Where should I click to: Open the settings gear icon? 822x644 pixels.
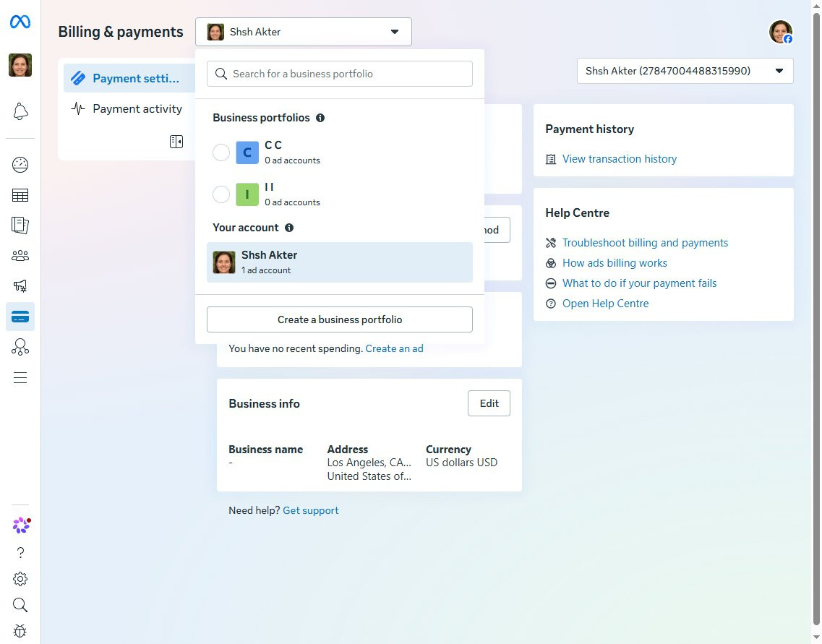coord(20,579)
